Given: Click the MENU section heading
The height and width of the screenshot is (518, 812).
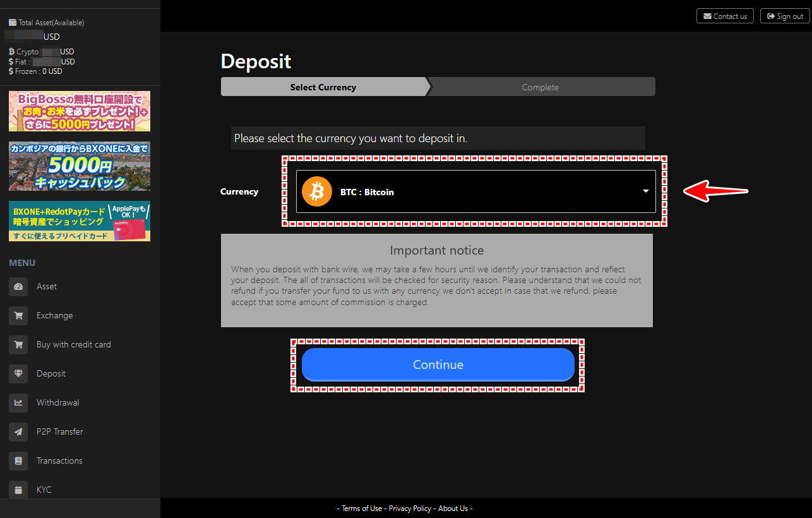Looking at the screenshot, I should [22, 263].
